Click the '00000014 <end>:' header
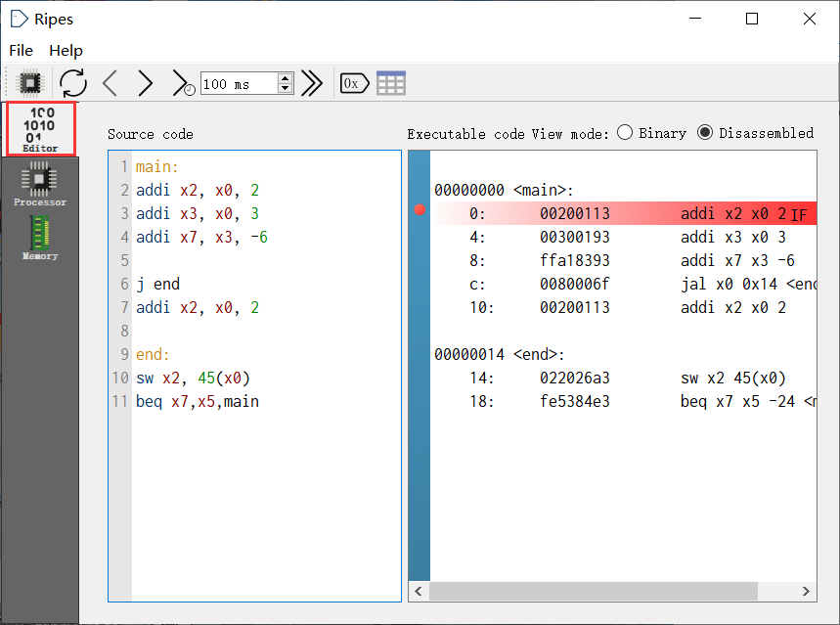 [500, 354]
